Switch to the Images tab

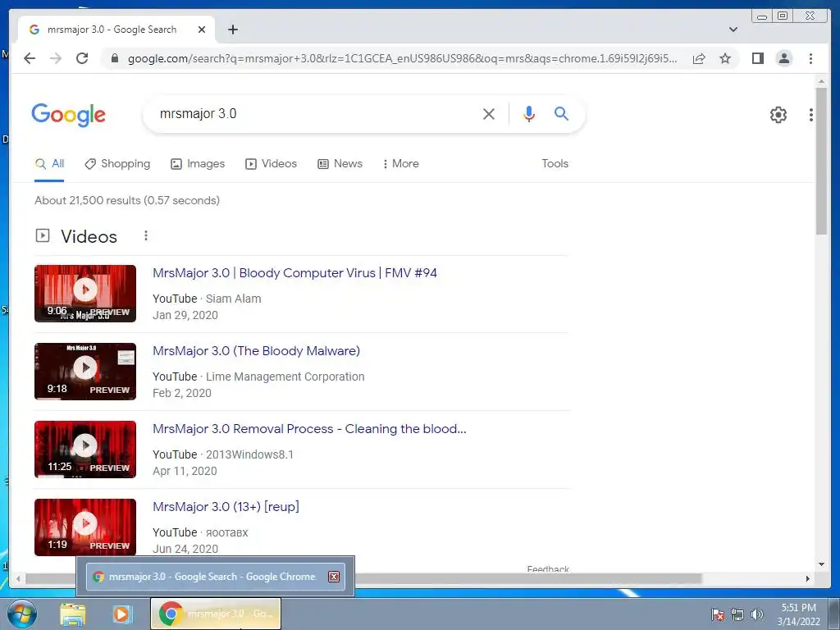pyautogui.click(x=198, y=163)
